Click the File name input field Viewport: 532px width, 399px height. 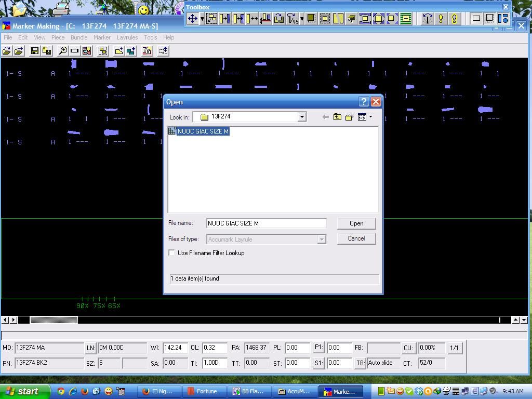tap(267, 223)
